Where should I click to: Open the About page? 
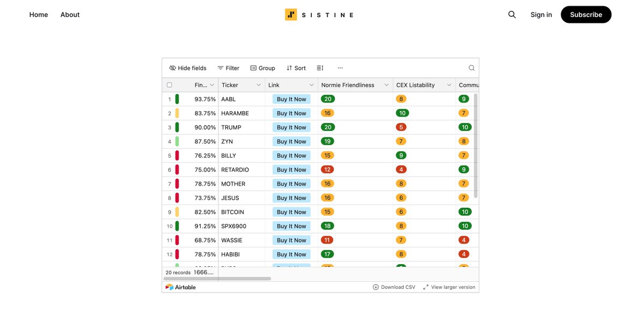tap(70, 14)
